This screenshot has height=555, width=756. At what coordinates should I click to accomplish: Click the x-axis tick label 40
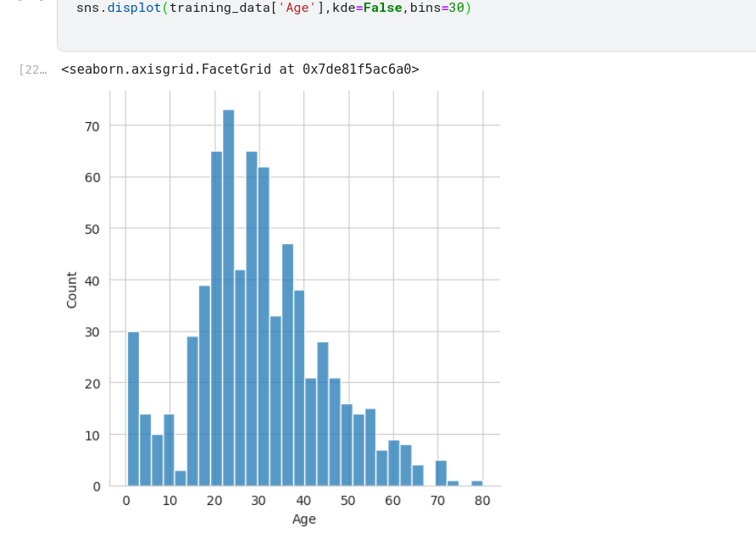coord(303,501)
